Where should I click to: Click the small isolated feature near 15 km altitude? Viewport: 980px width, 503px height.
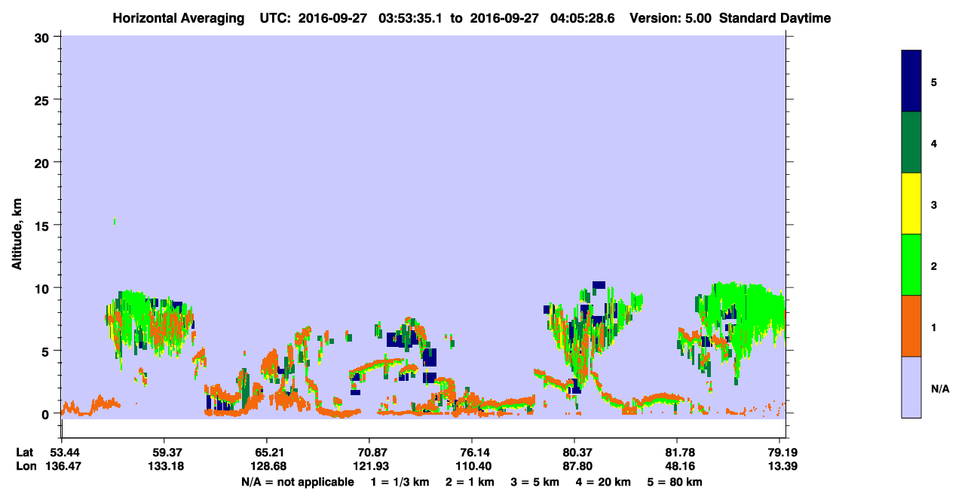click(115, 221)
